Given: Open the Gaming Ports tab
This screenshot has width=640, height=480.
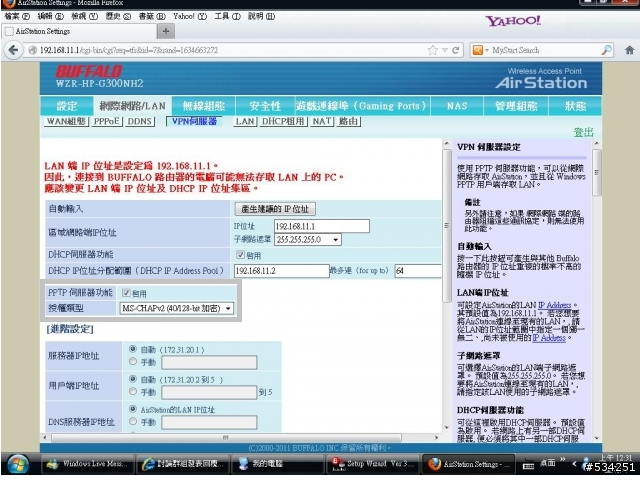Looking at the screenshot, I should [x=362, y=106].
